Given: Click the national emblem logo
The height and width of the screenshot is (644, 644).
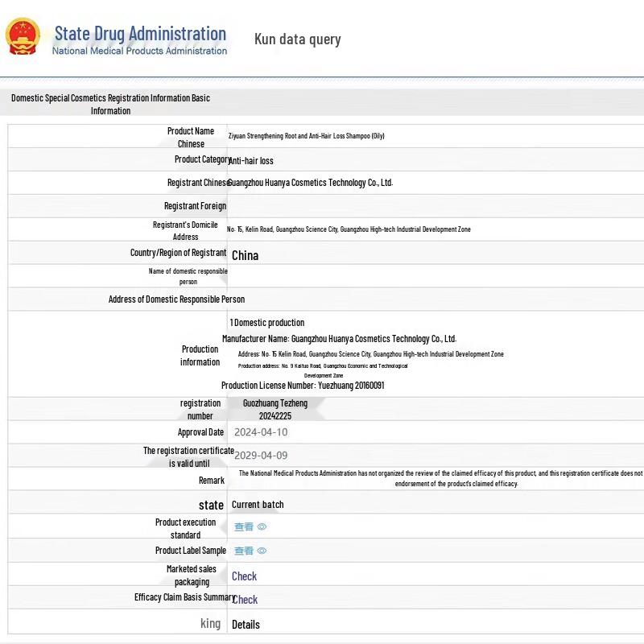Looking at the screenshot, I should (x=23, y=36).
